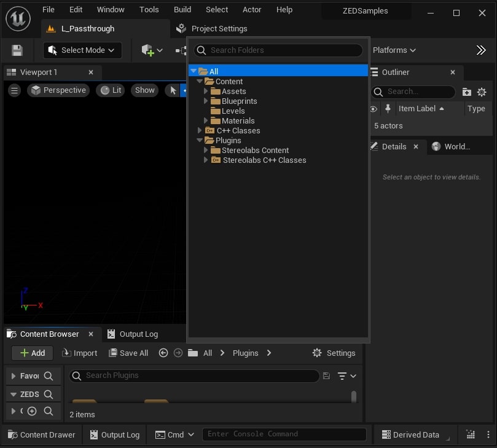Image resolution: width=497 pixels, height=448 pixels.
Task: Search the ZEDS section magnifier
Action: click(49, 394)
